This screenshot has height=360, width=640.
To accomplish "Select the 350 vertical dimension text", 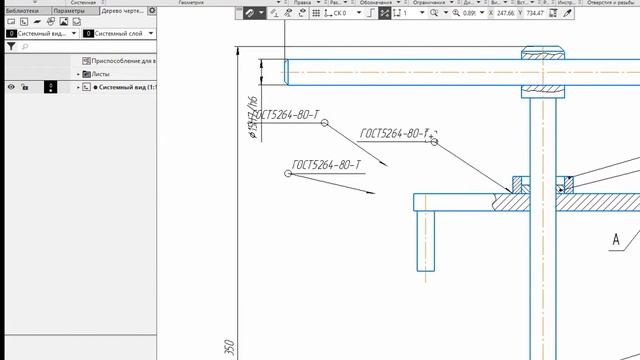I will 230,347.
